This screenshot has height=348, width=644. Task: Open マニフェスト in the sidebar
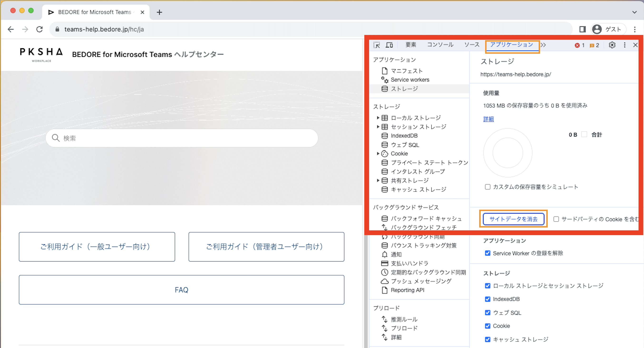[406, 71]
